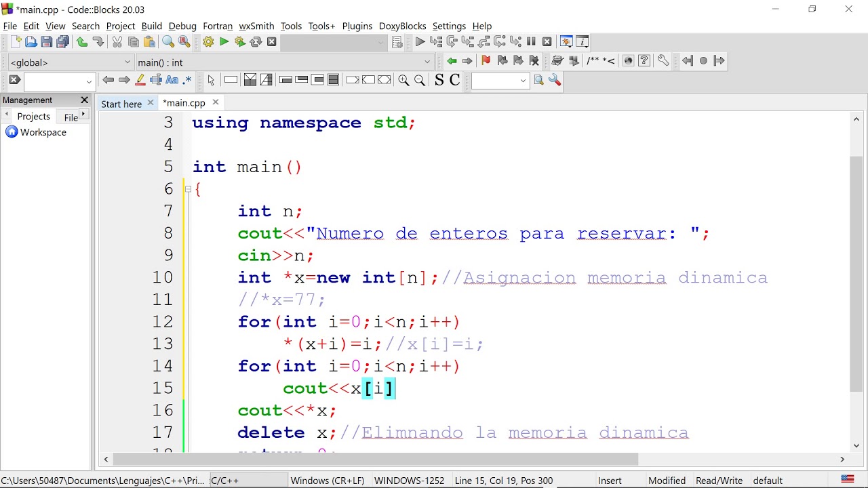Toggle the comment view with the C icon
868x488 pixels.
click(x=455, y=80)
